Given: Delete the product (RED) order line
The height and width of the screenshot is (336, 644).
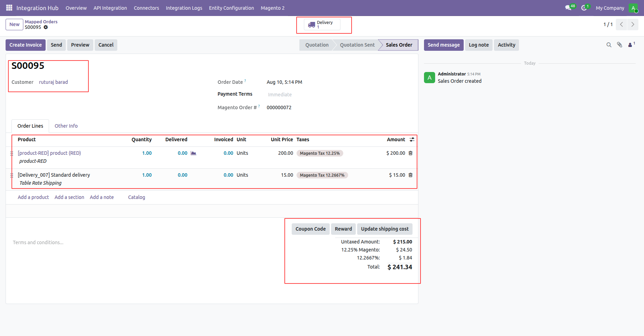Looking at the screenshot, I should (x=410, y=153).
